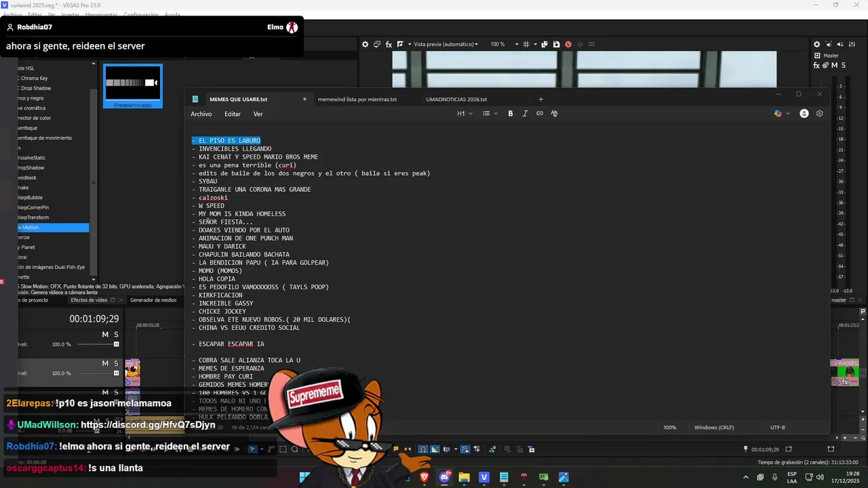868x488 pixels.
Task: Switch to memewind lista por mientras.txt tab
Action: 357,99
